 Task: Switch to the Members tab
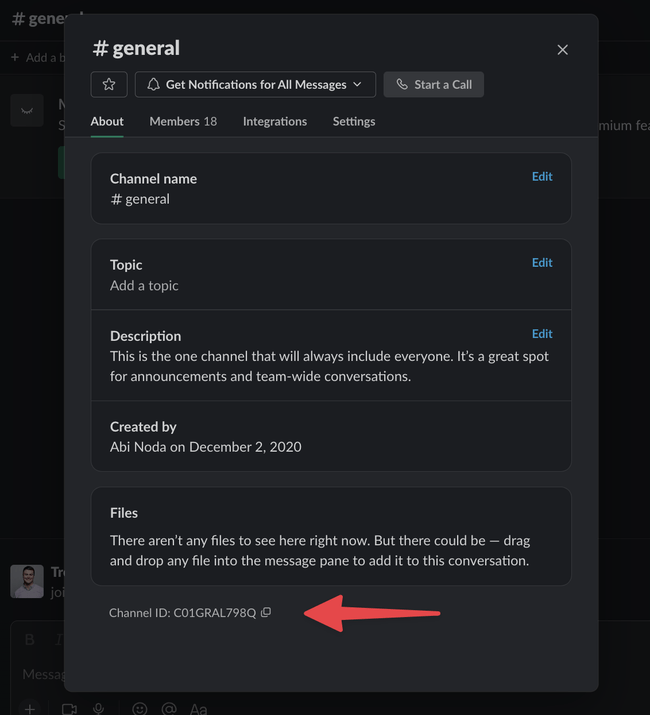183,121
